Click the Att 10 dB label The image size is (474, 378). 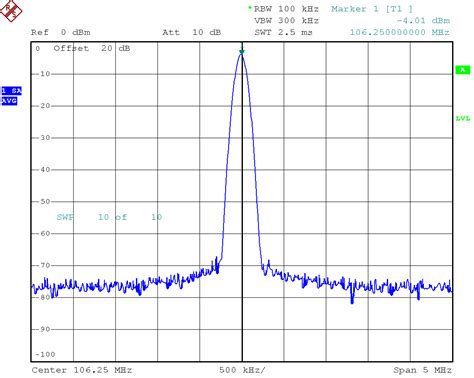[x=192, y=32]
